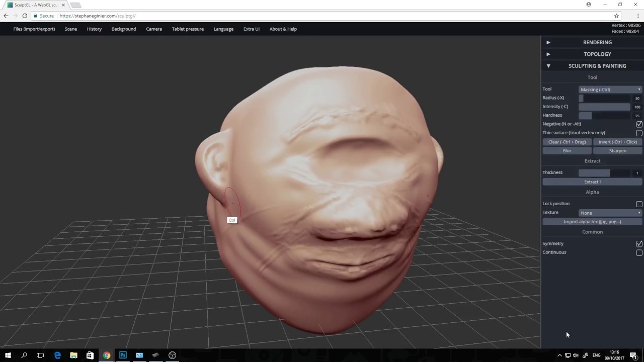The height and width of the screenshot is (362, 644).
Task: Open the Camera menu
Action: [x=154, y=29]
